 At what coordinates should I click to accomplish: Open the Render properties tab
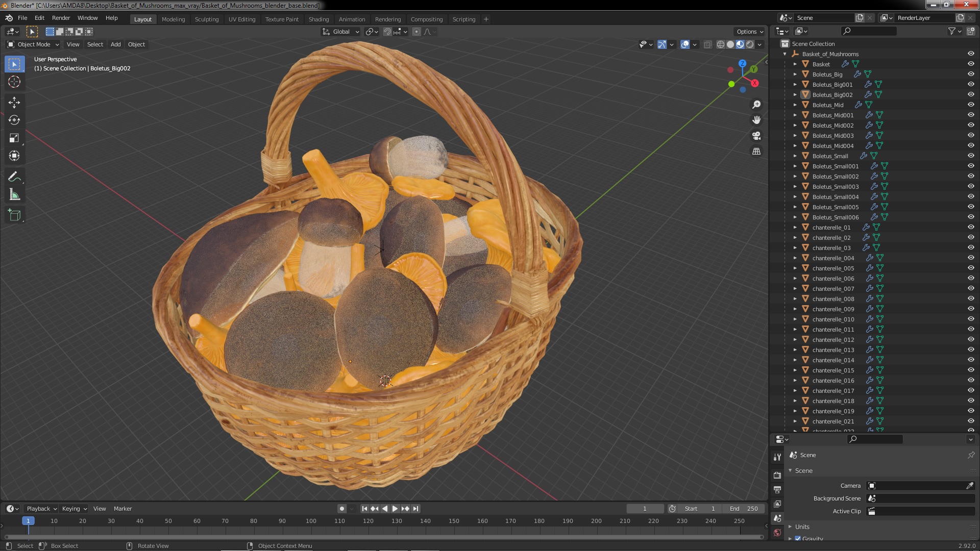click(x=777, y=475)
